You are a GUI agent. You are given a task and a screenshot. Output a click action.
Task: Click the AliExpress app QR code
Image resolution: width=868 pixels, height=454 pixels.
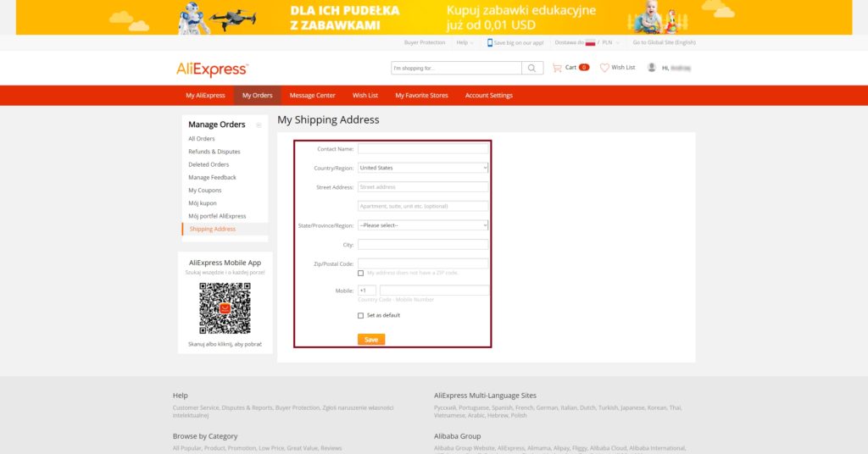tap(225, 308)
